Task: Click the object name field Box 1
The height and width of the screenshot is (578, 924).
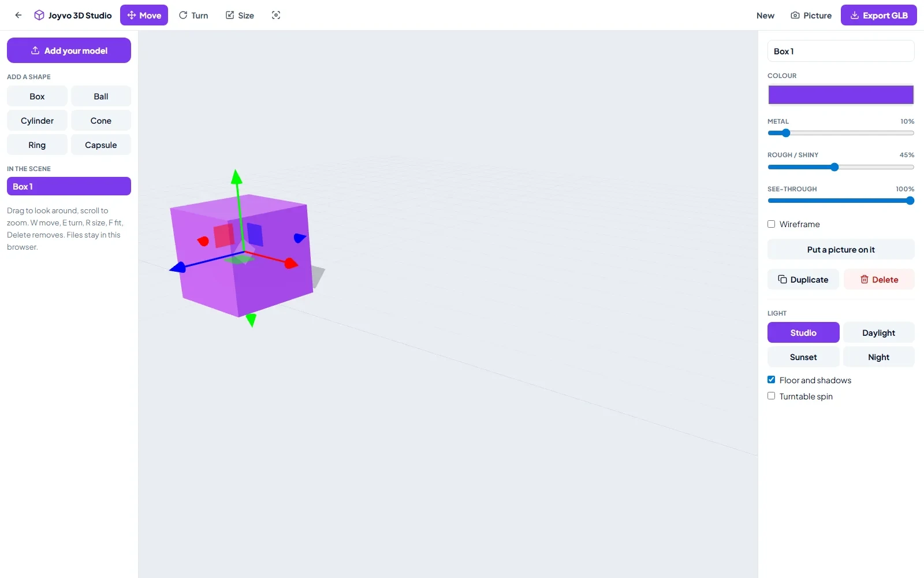Action: (841, 51)
